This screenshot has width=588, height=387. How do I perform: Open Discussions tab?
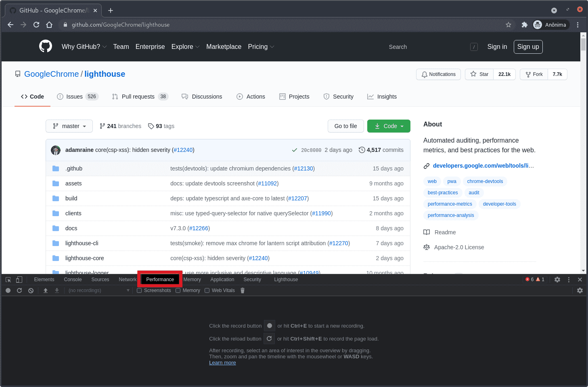click(202, 97)
